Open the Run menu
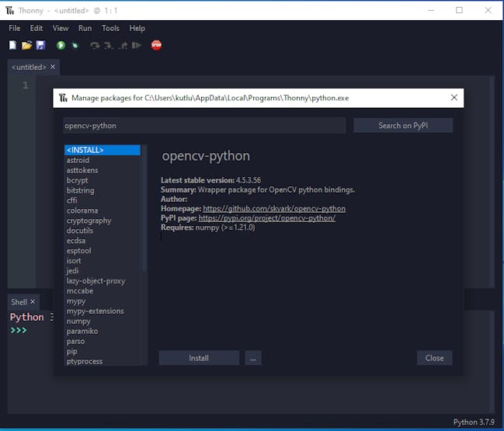 tap(85, 28)
